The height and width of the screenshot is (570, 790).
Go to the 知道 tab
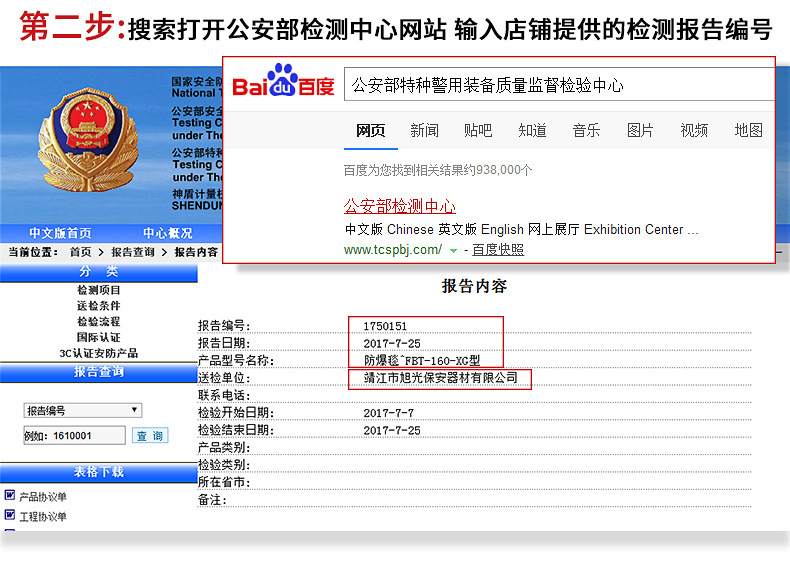(533, 131)
